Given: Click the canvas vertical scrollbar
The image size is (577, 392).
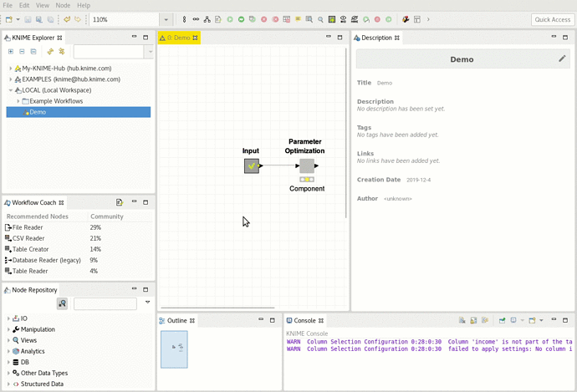Looking at the screenshot, I should point(346,133).
